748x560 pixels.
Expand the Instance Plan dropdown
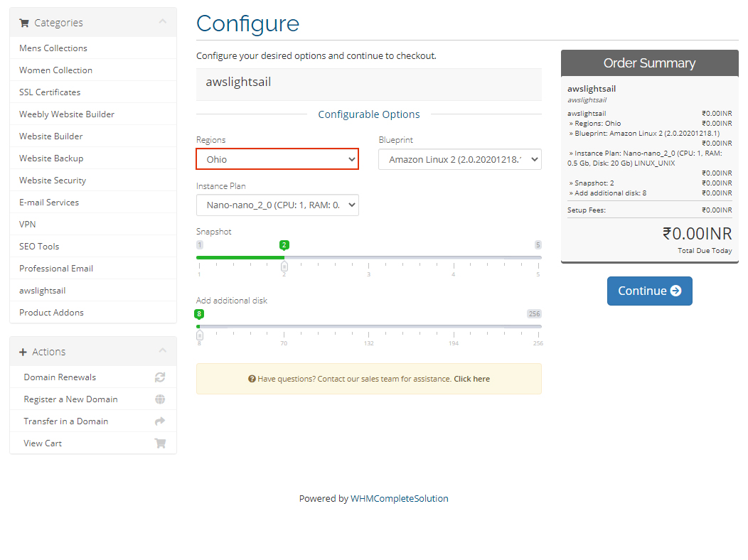[x=277, y=205]
